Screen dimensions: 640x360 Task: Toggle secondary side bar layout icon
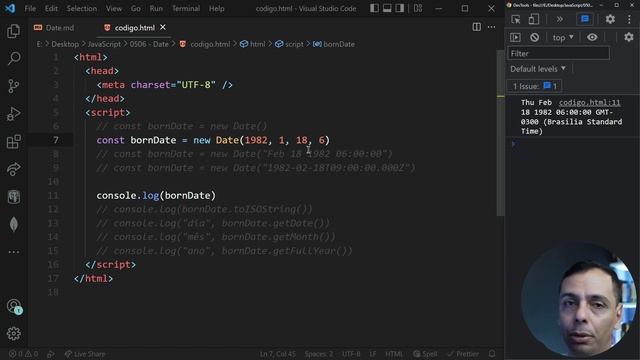(400, 8)
